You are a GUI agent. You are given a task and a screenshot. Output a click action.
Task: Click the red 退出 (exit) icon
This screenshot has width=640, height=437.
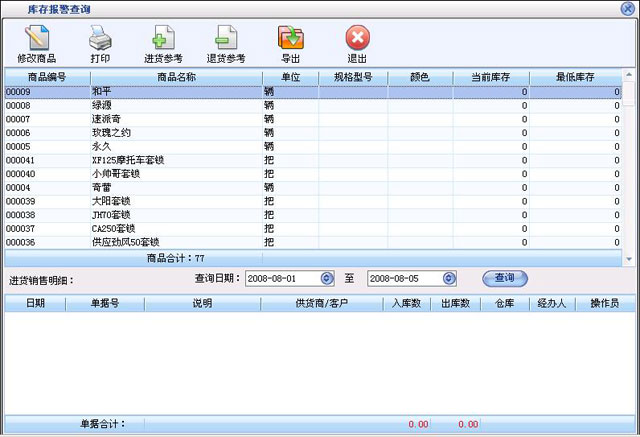[356, 40]
